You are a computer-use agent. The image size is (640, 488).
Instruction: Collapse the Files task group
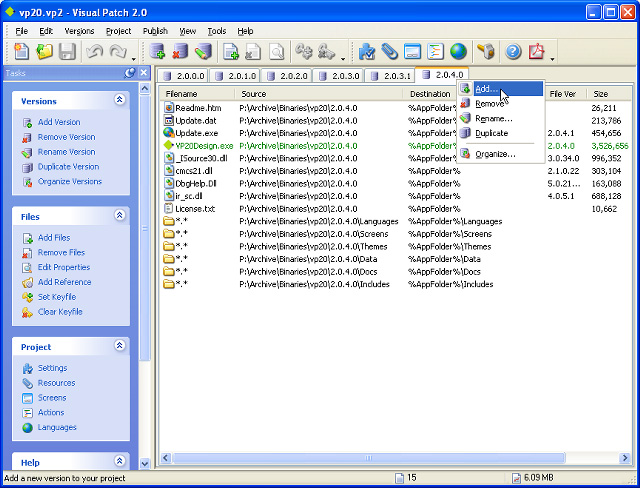click(x=120, y=215)
